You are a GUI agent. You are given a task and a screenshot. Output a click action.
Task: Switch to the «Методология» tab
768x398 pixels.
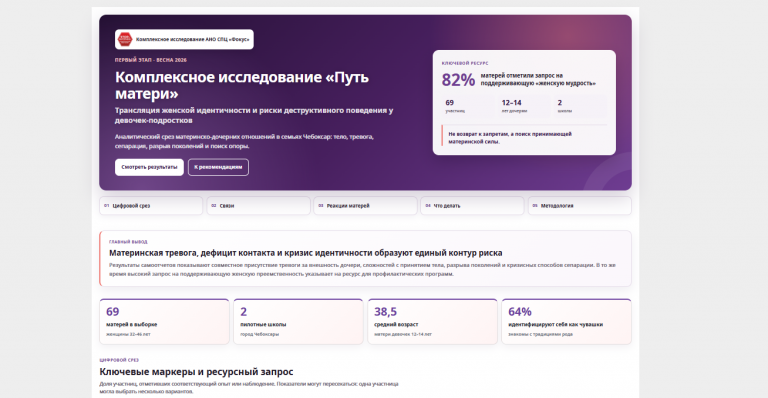pyautogui.click(x=579, y=206)
